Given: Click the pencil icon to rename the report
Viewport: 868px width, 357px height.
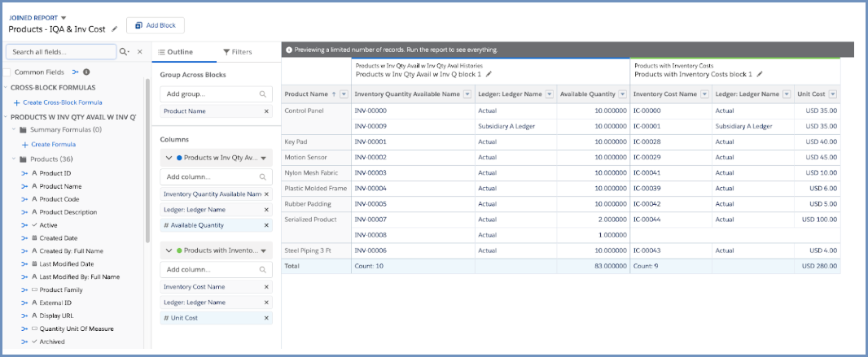Looking at the screenshot, I should click(x=115, y=28).
